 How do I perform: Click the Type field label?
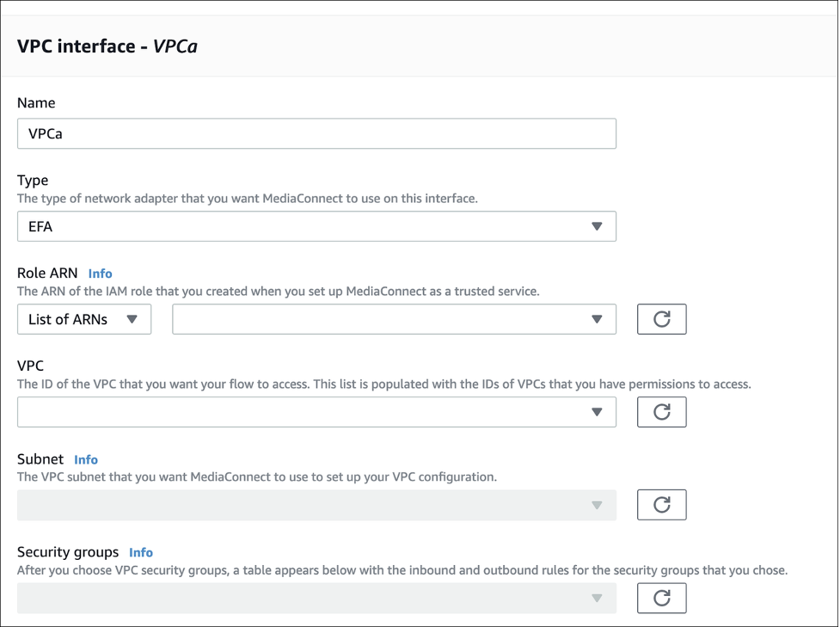click(x=33, y=181)
